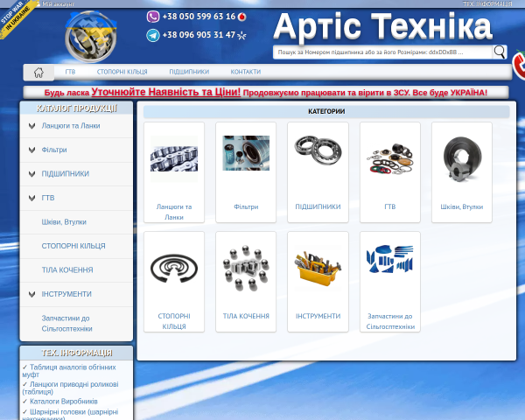Open the chain category thumbnail image
The width and height of the screenshot is (525, 420).
coord(174,158)
